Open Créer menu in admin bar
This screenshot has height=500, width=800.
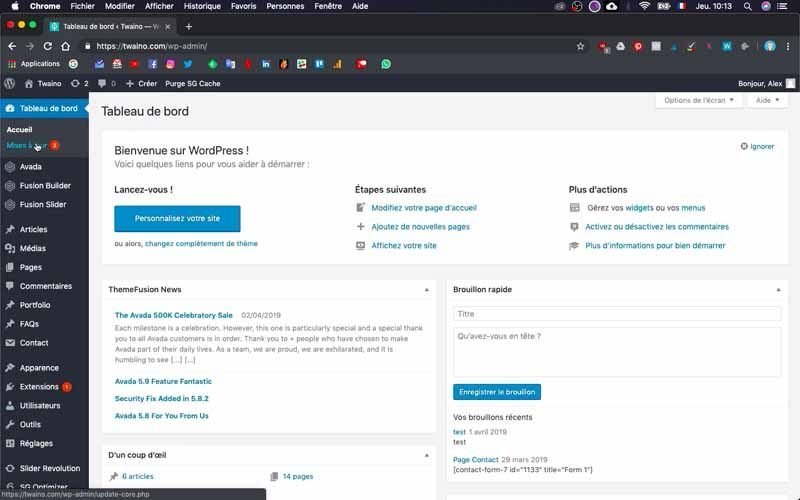click(142, 83)
